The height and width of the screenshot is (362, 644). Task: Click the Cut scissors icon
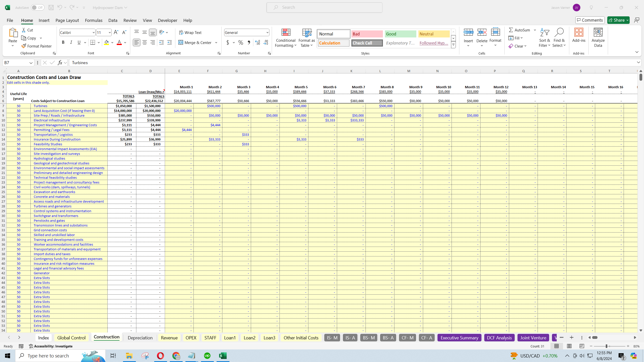tap(24, 30)
